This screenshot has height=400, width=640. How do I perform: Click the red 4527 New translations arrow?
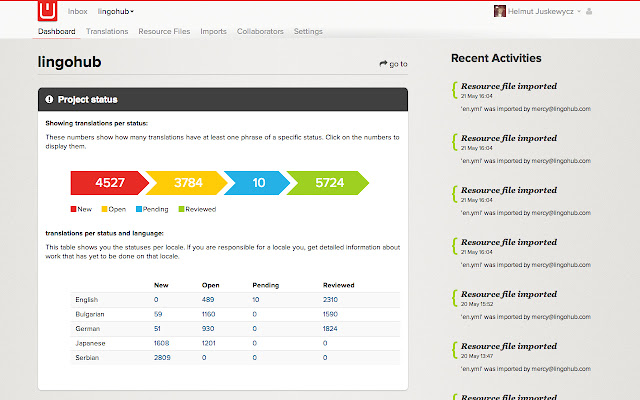[x=108, y=183]
